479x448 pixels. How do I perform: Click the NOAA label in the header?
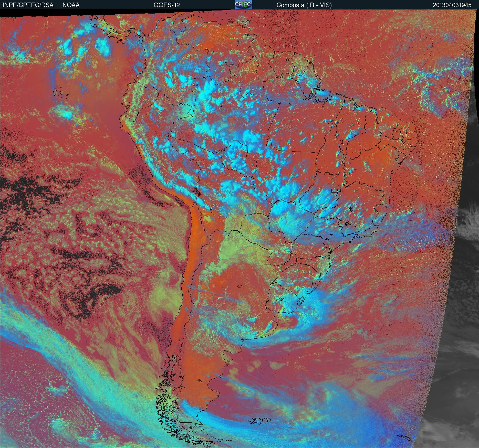coord(71,5)
